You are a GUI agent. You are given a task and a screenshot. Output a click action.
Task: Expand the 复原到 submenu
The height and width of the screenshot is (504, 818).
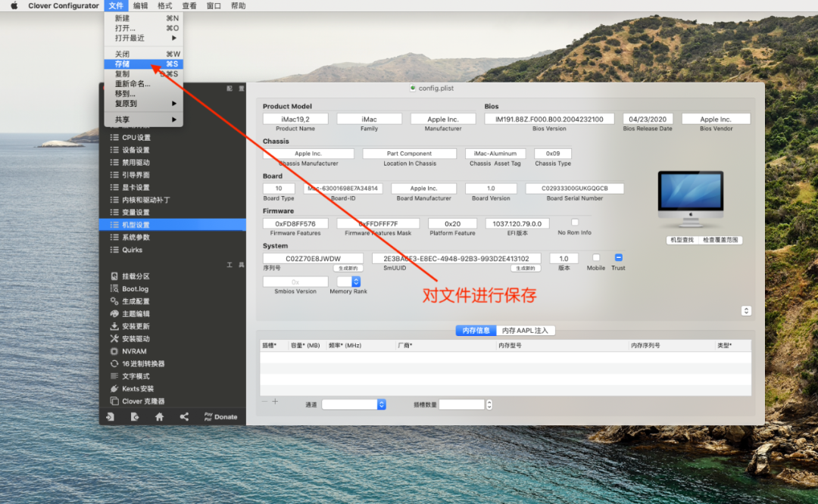[144, 104]
